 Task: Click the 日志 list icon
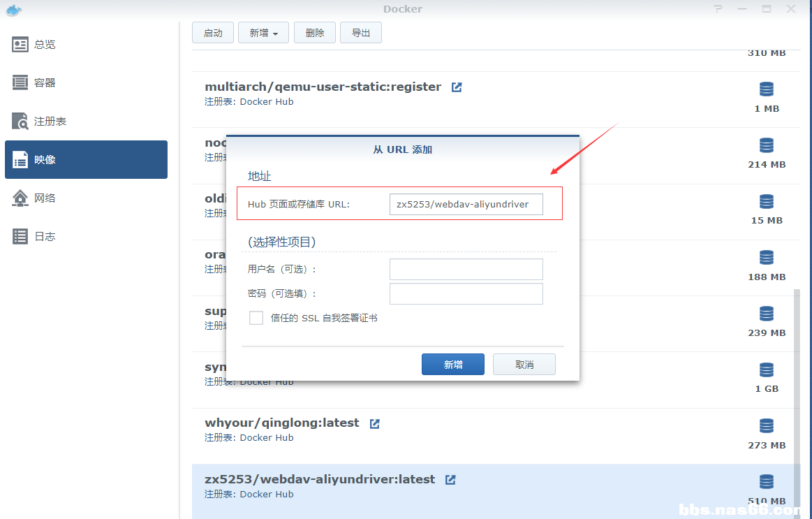point(20,236)
